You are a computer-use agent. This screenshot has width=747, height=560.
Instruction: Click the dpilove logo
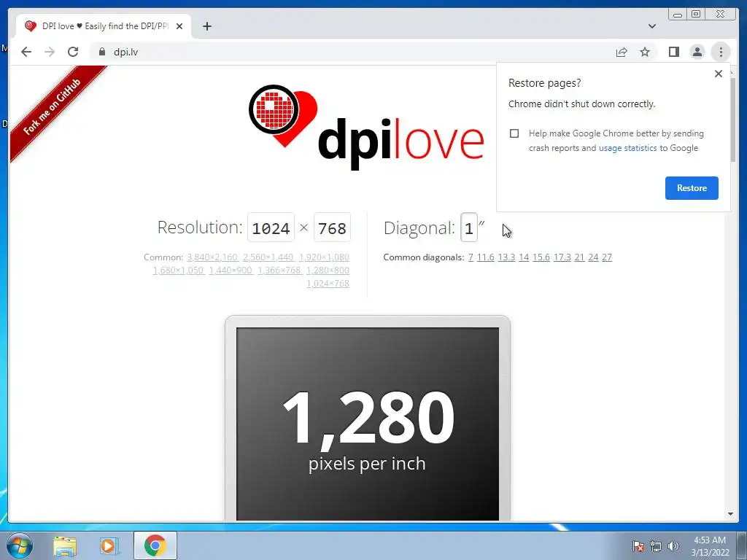click(366, 128)
